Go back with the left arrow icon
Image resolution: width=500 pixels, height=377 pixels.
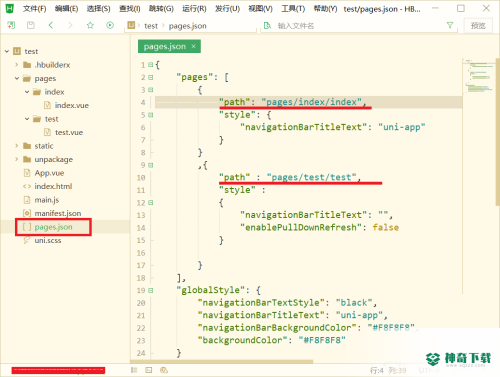tap(51, 25)
